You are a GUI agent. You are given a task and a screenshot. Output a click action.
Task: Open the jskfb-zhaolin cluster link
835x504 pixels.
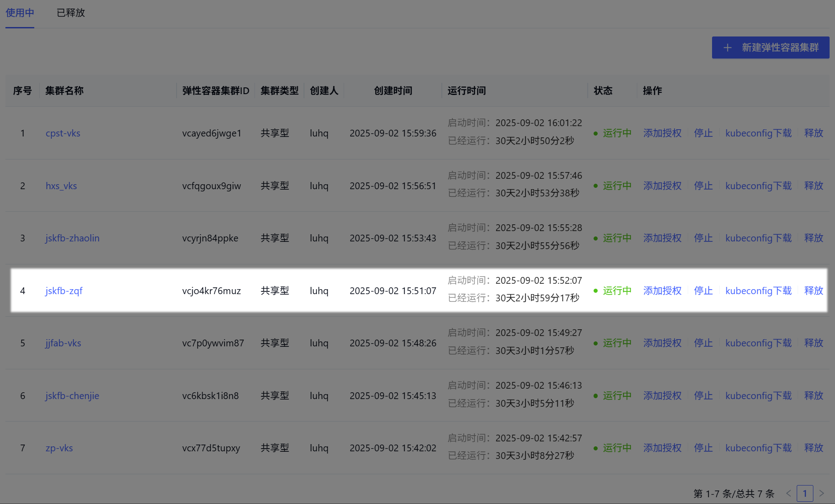(73, 238)
